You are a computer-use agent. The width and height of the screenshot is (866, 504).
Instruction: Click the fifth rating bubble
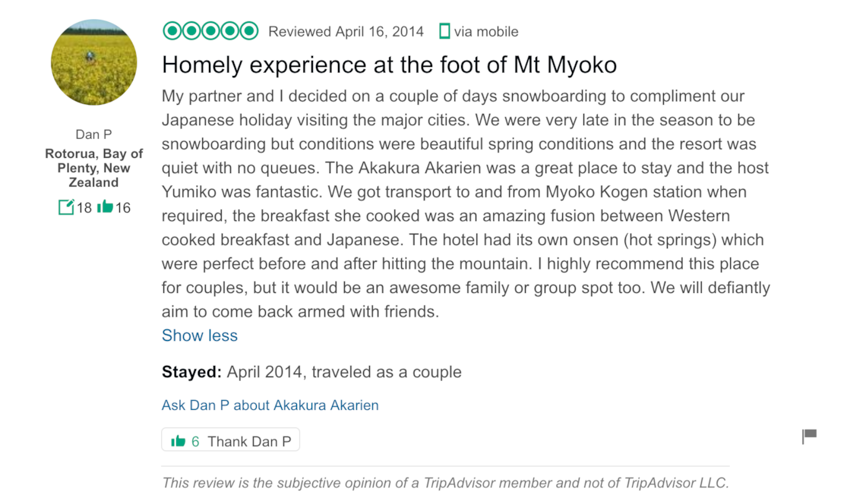pos(249,31)
